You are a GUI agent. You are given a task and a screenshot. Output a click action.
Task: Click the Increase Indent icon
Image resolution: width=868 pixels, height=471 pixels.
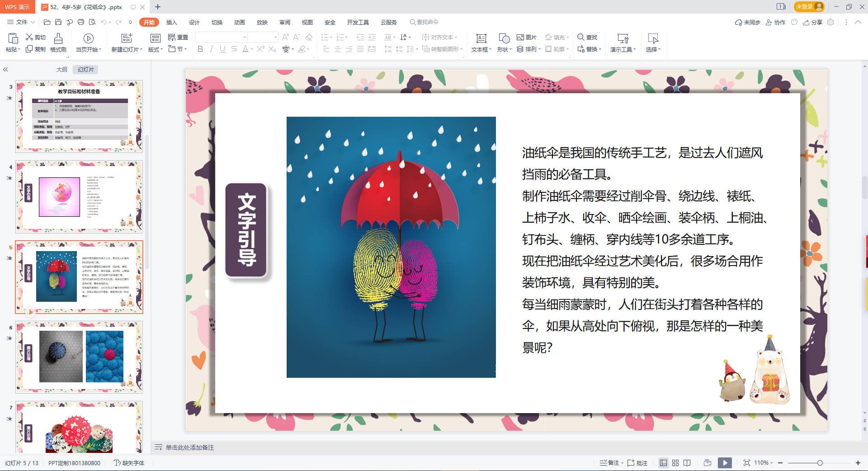click(x=372, y=37)
